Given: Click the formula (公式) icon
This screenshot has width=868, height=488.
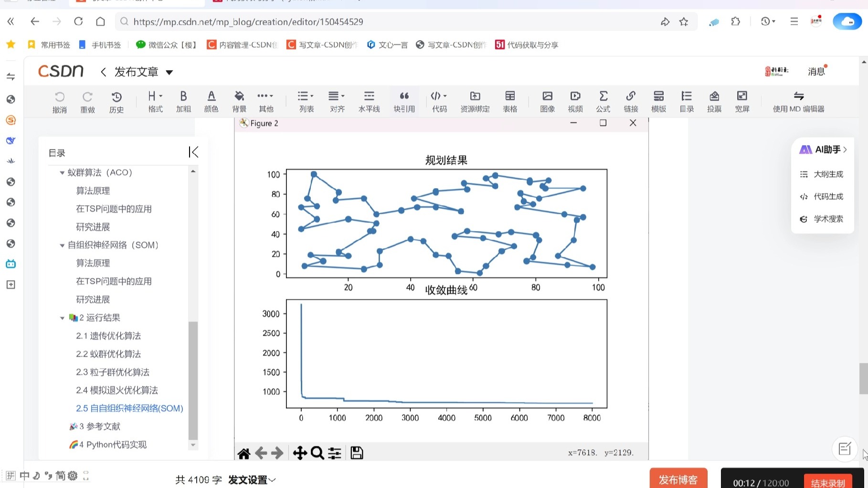Looking at the screenshot, I should click(603, 102).
